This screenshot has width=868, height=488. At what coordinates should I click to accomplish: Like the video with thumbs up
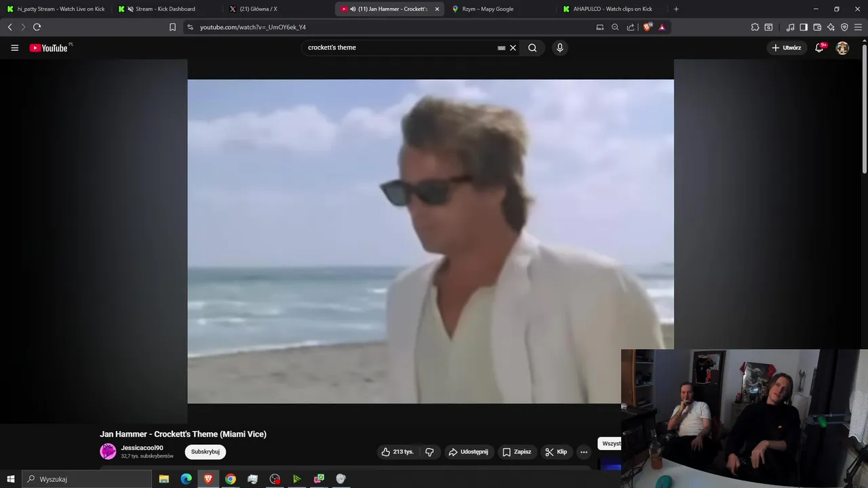pos(399,451)
